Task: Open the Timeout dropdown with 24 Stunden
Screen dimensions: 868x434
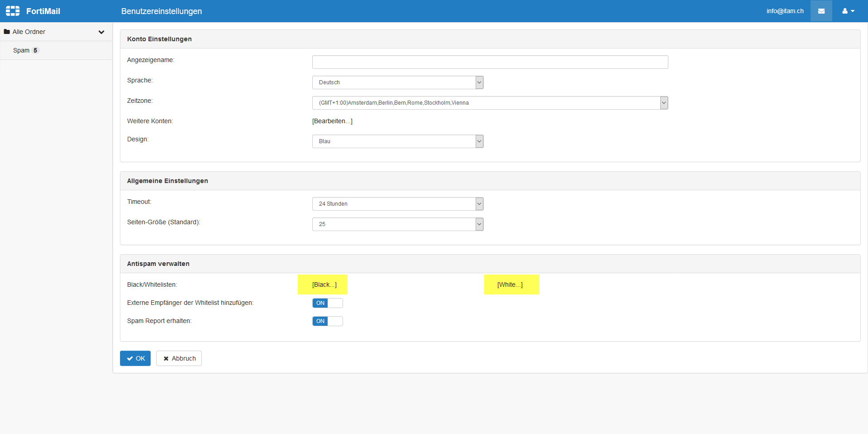Action: (x=397, y=204)
